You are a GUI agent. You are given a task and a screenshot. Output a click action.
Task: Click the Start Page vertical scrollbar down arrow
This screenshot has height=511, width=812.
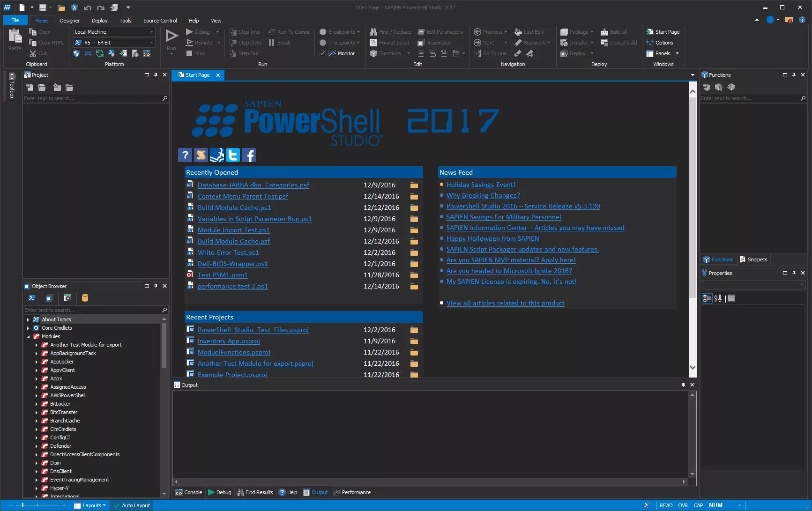pyautogui.click(x=693, y=368)
